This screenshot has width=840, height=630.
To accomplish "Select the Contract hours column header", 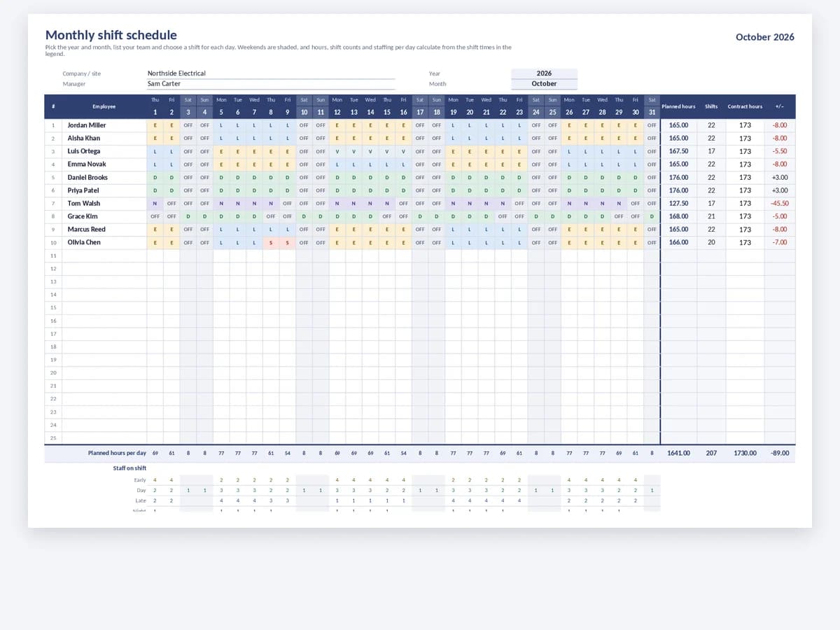I will point(745,106).
